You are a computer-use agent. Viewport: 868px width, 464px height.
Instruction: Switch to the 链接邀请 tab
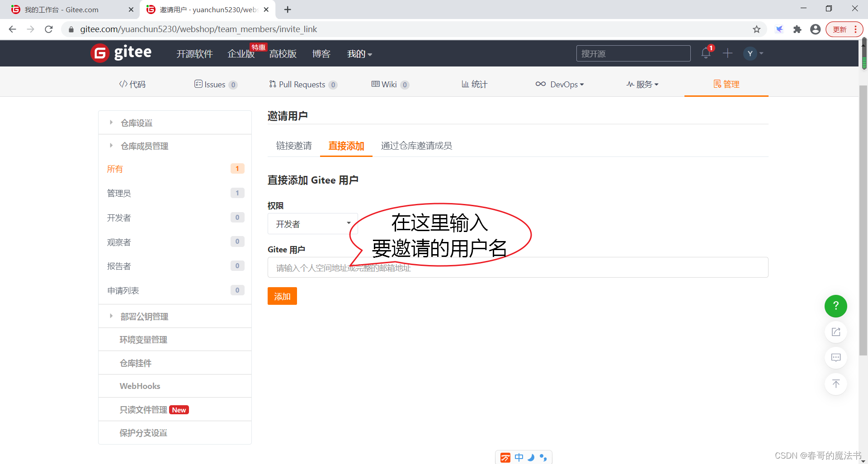click(x=294, y=146)
